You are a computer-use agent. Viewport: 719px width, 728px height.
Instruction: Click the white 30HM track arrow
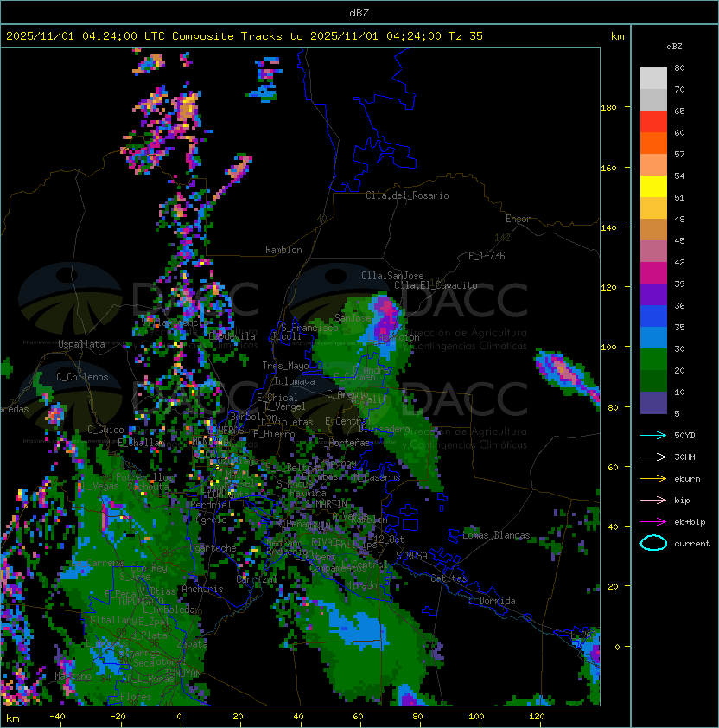(653, 457)
